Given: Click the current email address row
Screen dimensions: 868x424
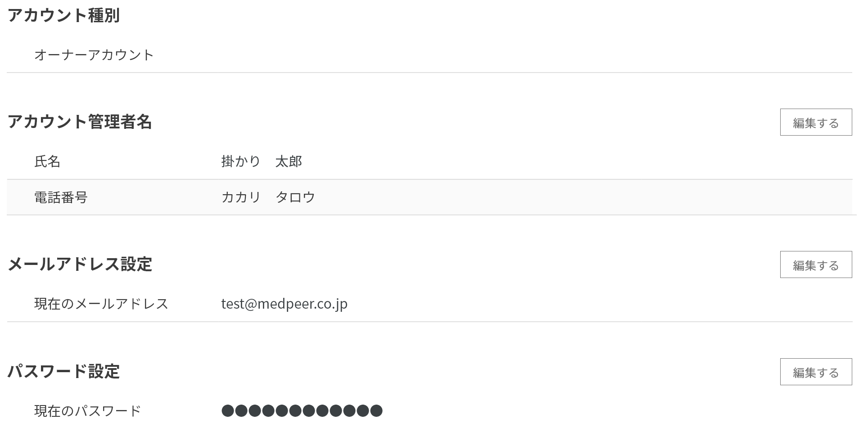Looking at the screenshot, I should (429, 304).
